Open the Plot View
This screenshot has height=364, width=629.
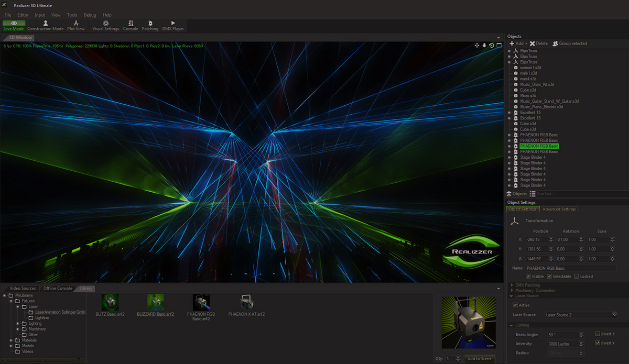(76, 26)
